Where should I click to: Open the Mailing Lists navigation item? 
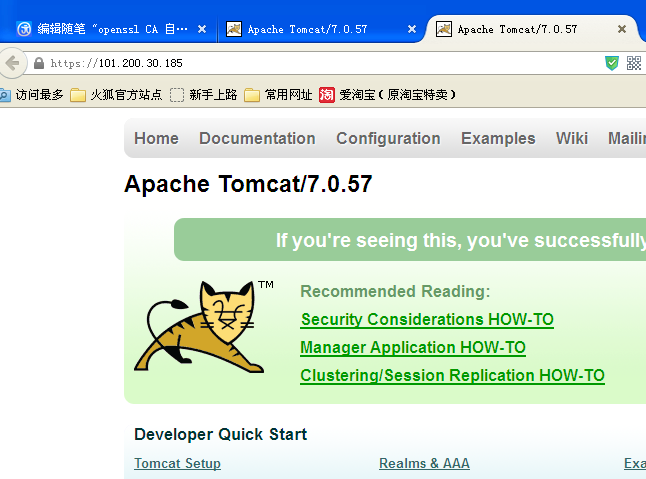click(627, 138)
